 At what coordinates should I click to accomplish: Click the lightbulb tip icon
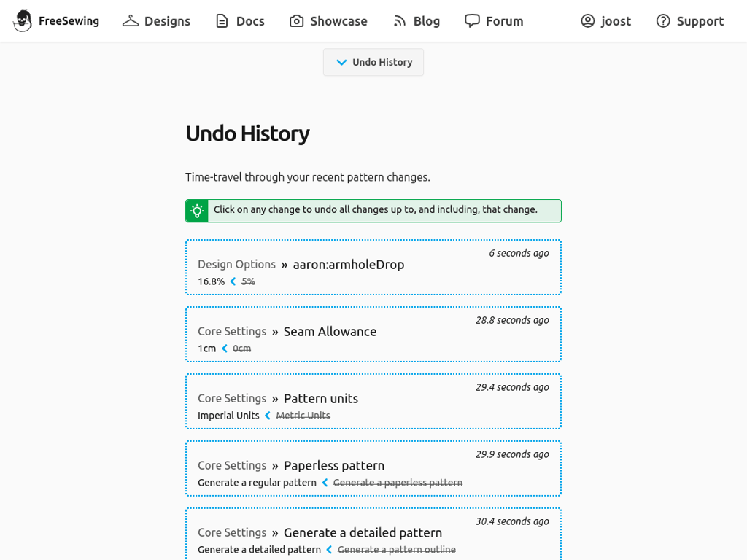click(x=197, y=211)
